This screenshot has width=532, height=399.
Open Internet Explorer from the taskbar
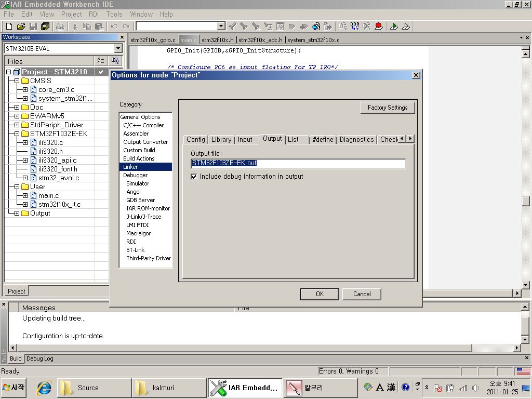pos(44,388)
